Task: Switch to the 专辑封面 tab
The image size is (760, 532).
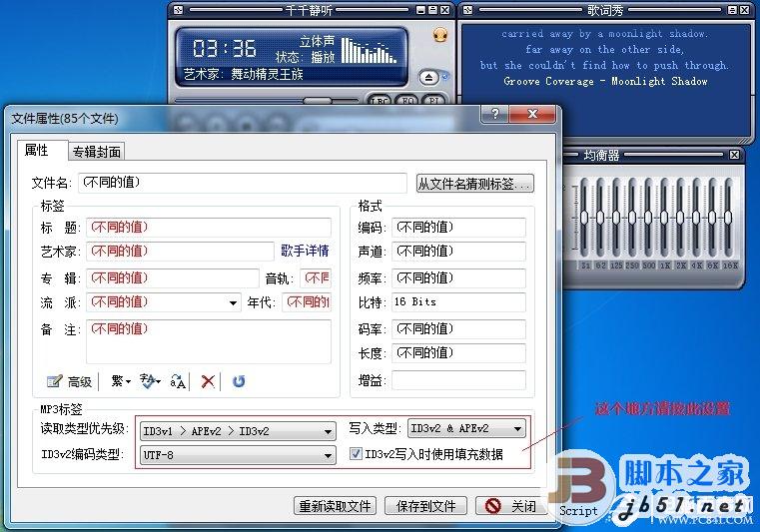Action: (x=97, y=152)
